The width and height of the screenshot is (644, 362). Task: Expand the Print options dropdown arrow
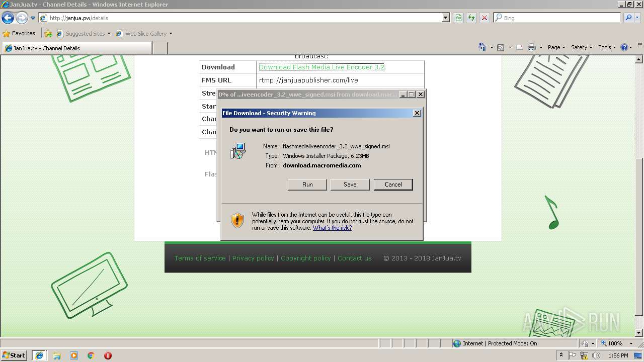[541, 47]
